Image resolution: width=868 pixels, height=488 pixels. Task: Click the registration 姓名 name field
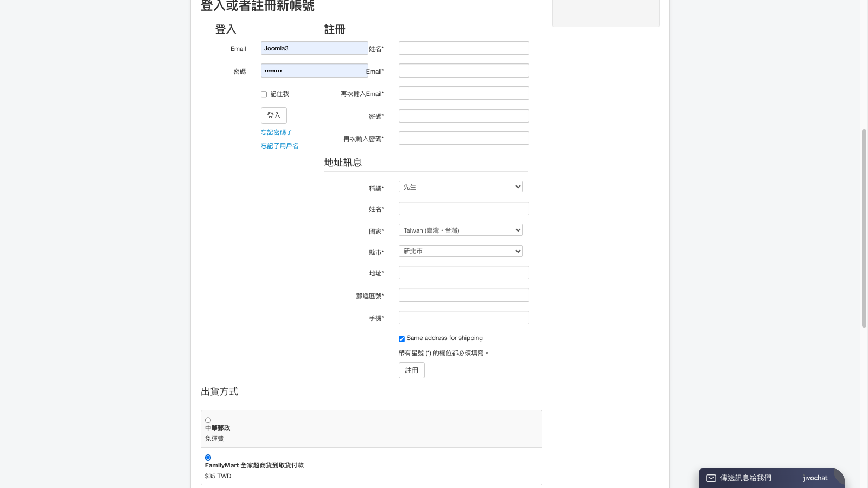(x=464, y=48)
